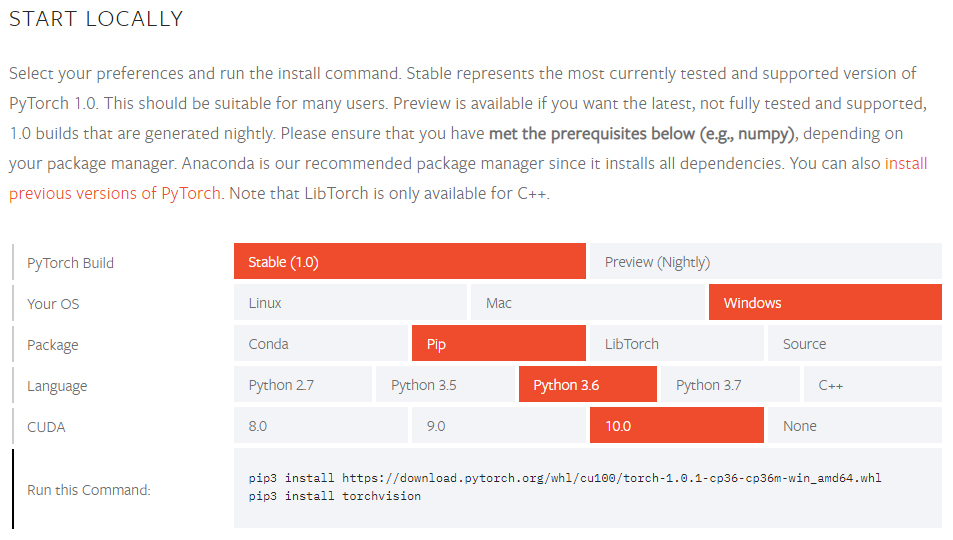
Task: Choose Source as the package type
Action: (x=854, y=344)
